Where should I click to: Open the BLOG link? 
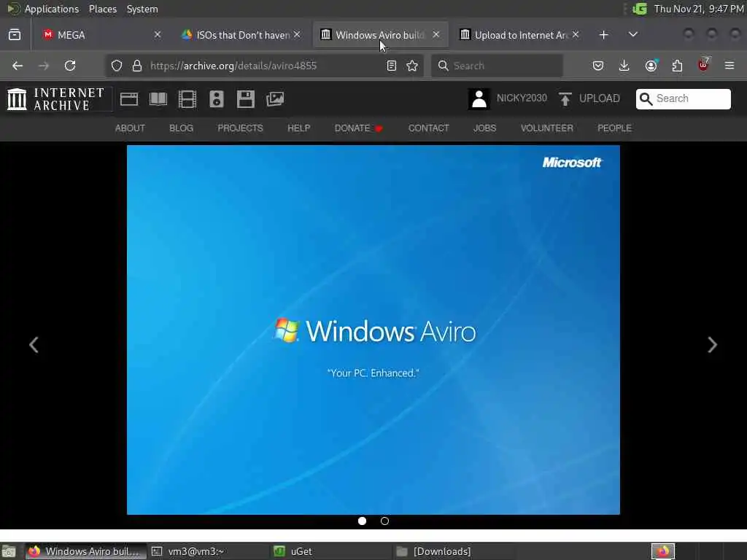pos(182,128)
